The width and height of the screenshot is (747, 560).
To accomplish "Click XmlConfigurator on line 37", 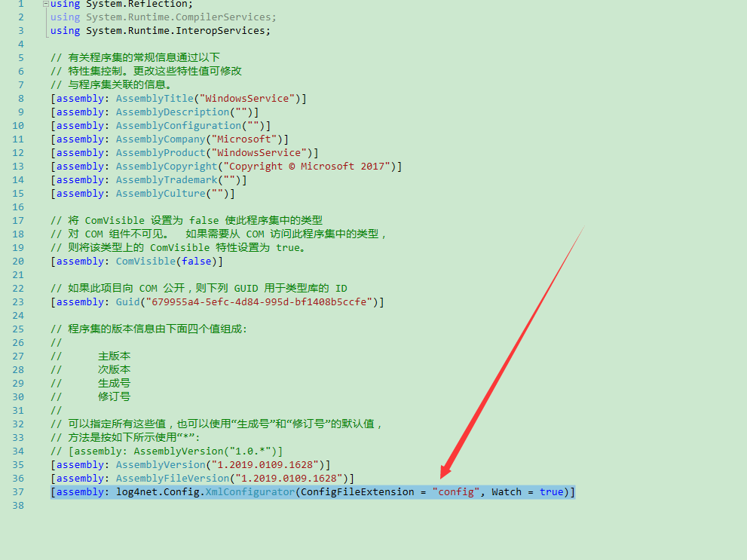I will coord(250,492).
